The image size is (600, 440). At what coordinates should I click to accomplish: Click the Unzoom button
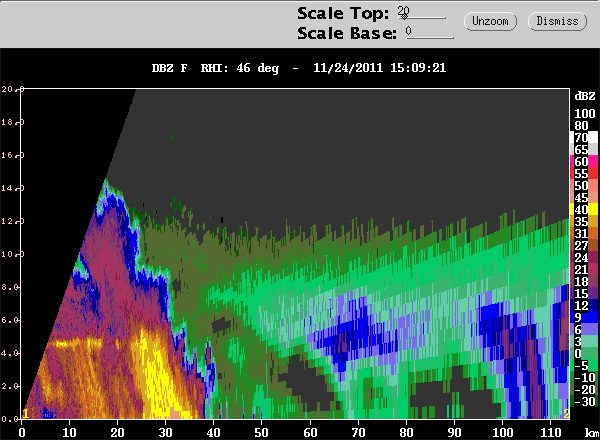(490, 21)
